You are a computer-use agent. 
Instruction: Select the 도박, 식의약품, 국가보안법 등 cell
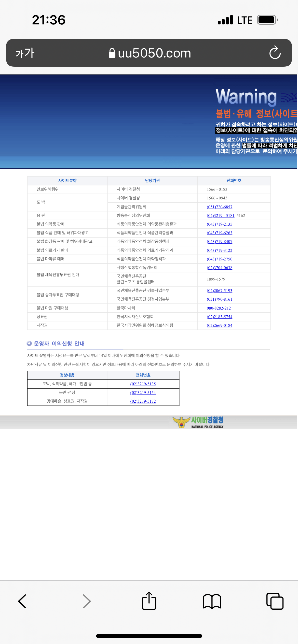pos(67,384)
